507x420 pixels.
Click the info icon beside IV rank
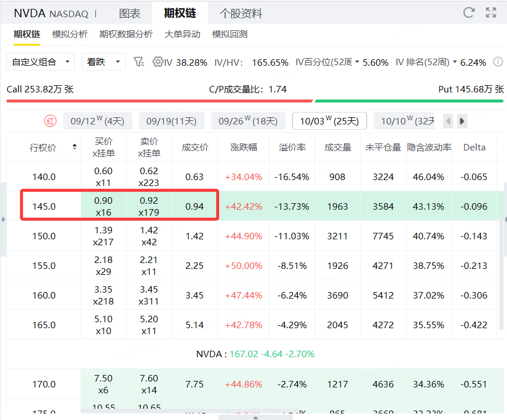click(x=498, y=62)
